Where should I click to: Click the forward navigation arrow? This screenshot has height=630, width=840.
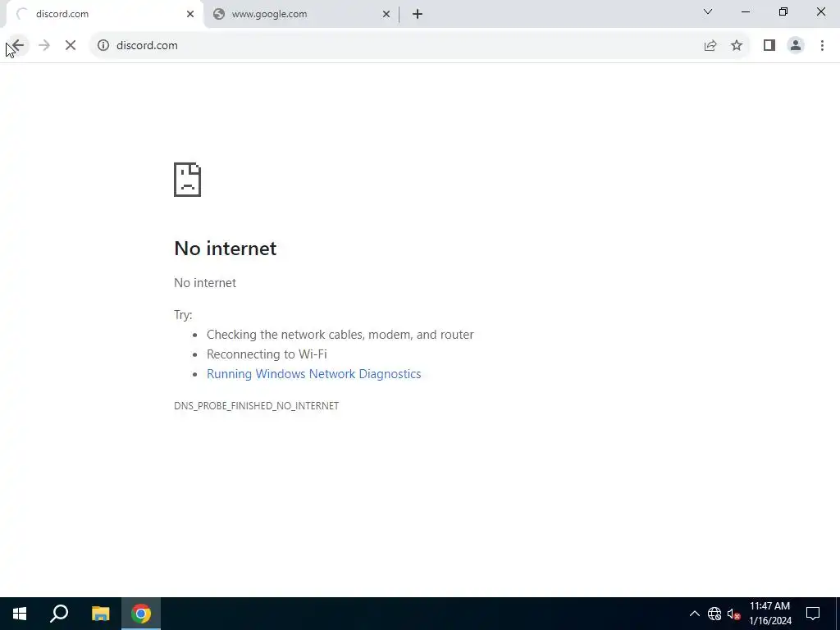tap(44, 46)
